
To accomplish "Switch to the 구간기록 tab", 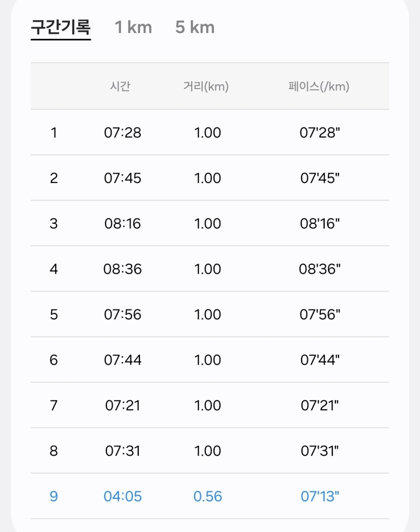I will pyautogui.click(x=61, y=27).
